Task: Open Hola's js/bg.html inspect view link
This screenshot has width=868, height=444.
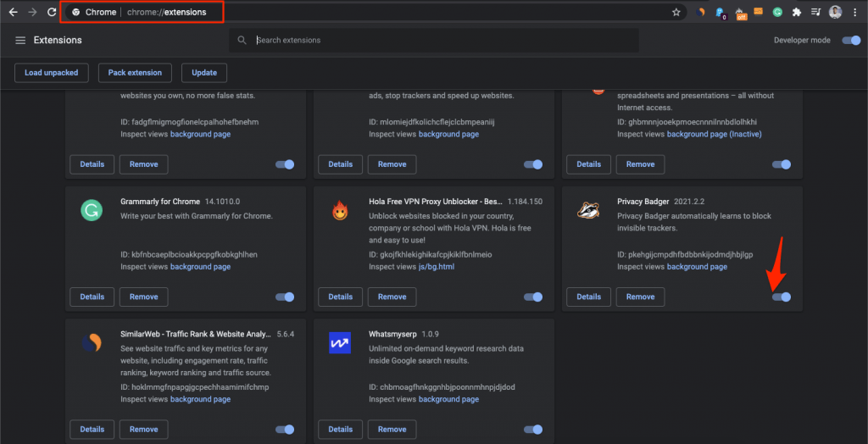Action: pyautogui.click(x=437, y=267)
